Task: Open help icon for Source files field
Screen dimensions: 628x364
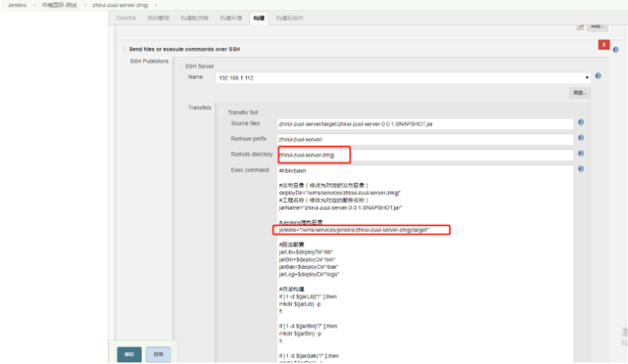Action: point(581,122)
